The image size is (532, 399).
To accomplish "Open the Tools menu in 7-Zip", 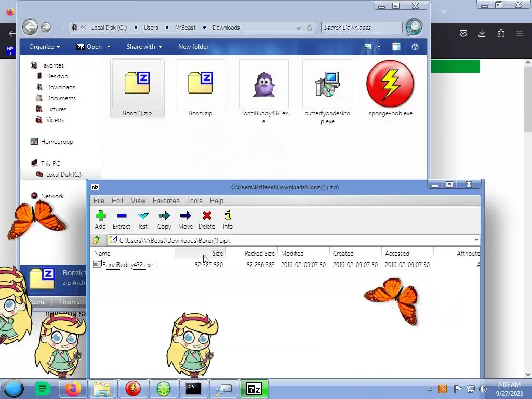I will point(194,201).
